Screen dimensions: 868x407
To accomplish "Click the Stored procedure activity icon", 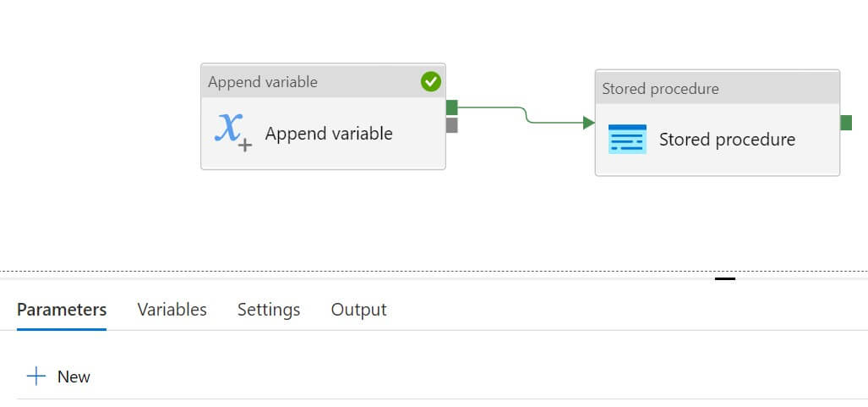I will click(x=627, y=139).
